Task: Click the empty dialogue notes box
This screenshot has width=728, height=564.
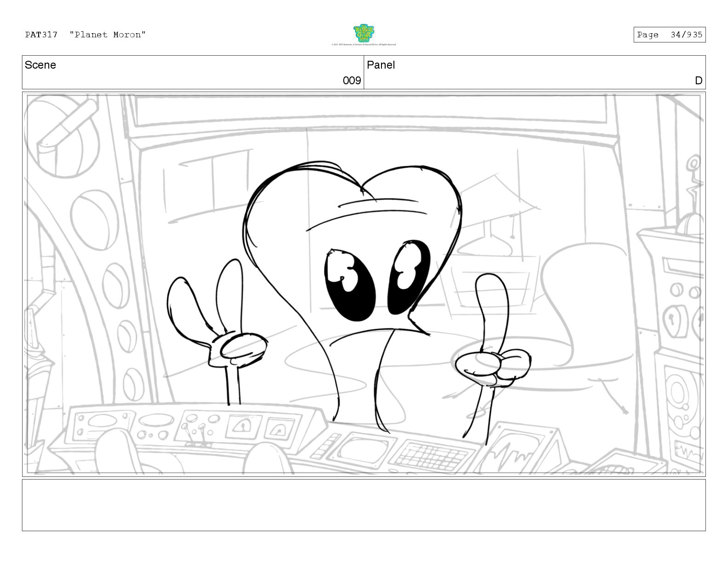Action: 364,505
